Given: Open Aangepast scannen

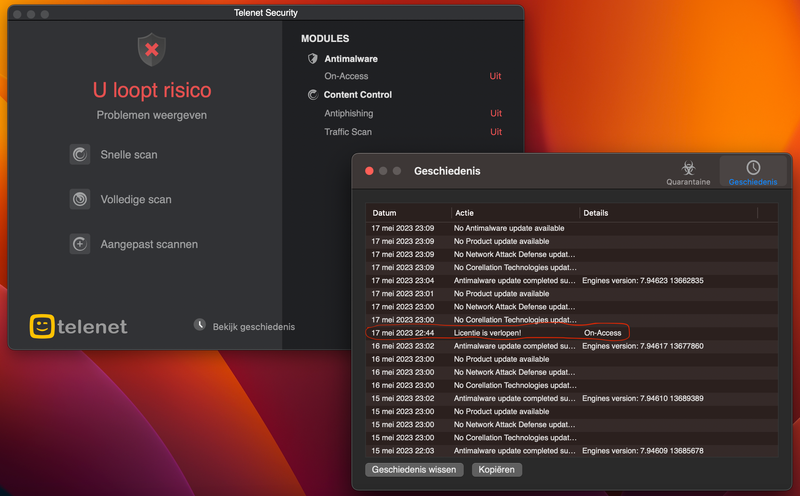Looking at the screenshot, I should (x=149, y=244).
